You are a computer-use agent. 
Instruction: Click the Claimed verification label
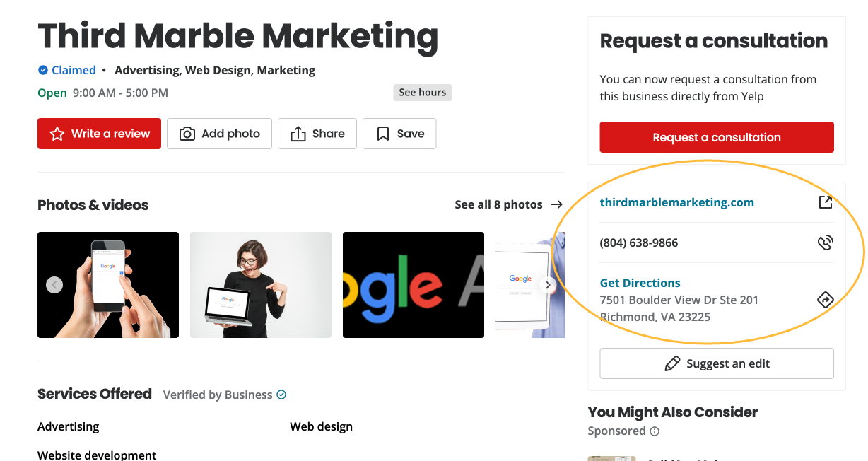click(74, 70)
